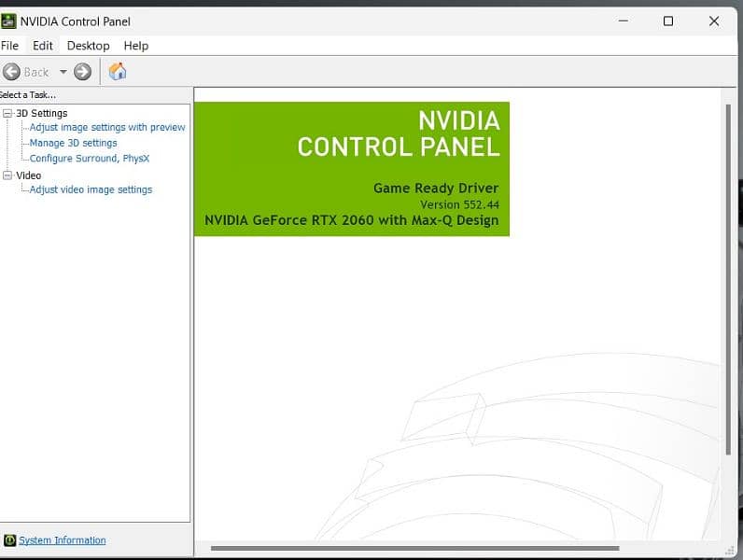
Task: Select Configure Surround, PhysX
Action: [x=89, y=159]
